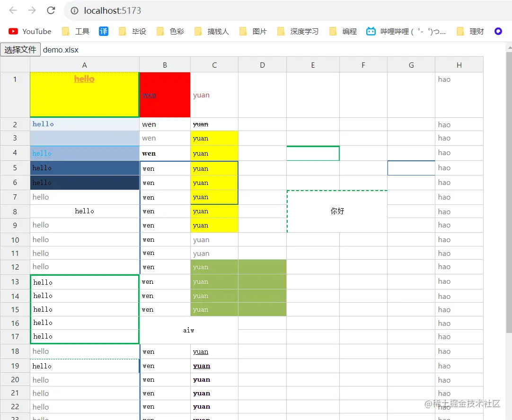Select column G header
This screenshot has width=512, height=420.
411,65
